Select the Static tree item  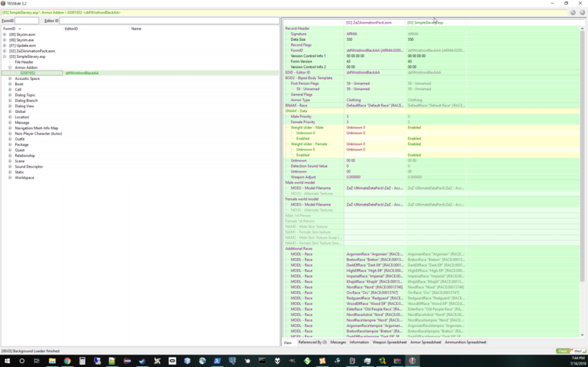[x=19, y=172]
